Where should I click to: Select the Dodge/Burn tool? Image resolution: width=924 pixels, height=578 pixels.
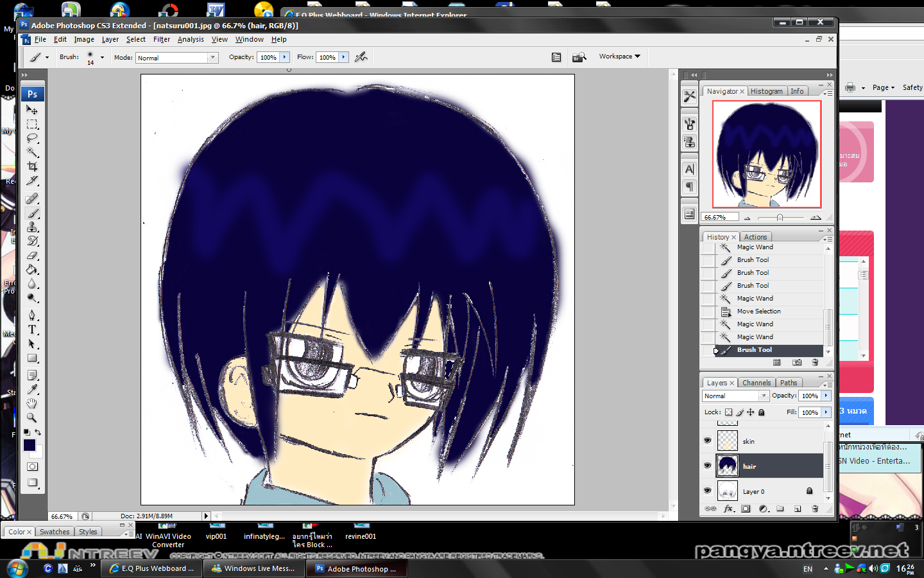(x=32, y=298)
